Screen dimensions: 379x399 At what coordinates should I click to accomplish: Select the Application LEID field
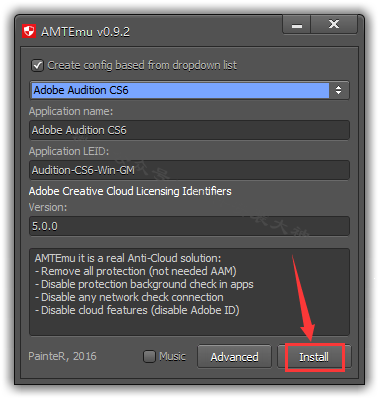click(x=189, y=170)
